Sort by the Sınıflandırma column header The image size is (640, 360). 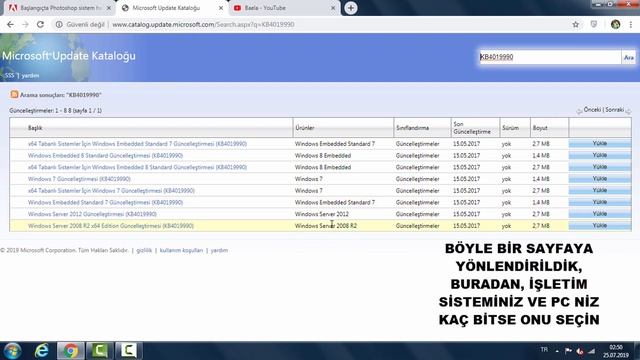(412, 128)
